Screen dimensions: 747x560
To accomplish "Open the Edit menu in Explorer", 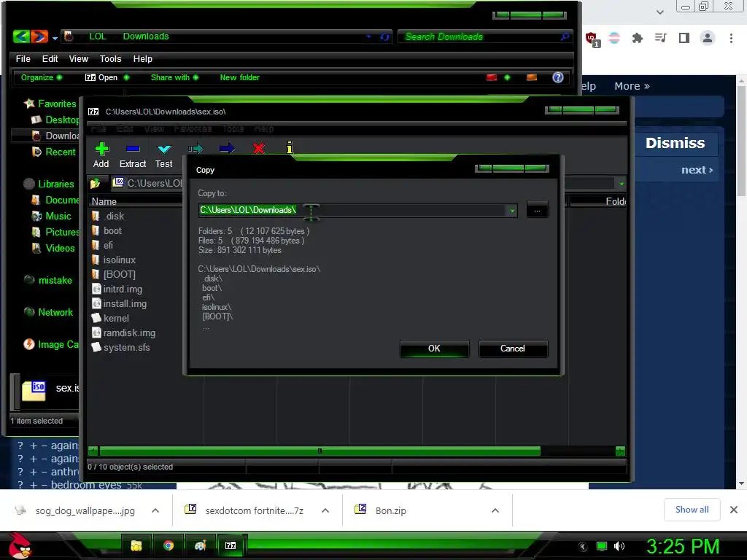I will [x=50, y=58].
